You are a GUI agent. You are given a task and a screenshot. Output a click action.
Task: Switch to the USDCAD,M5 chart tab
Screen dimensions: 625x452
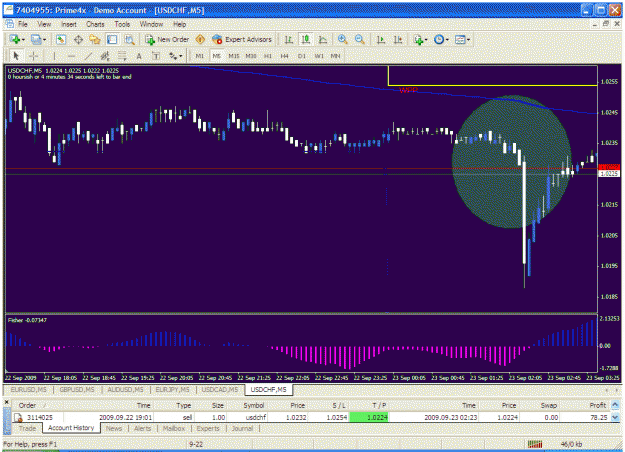[220, 389]
